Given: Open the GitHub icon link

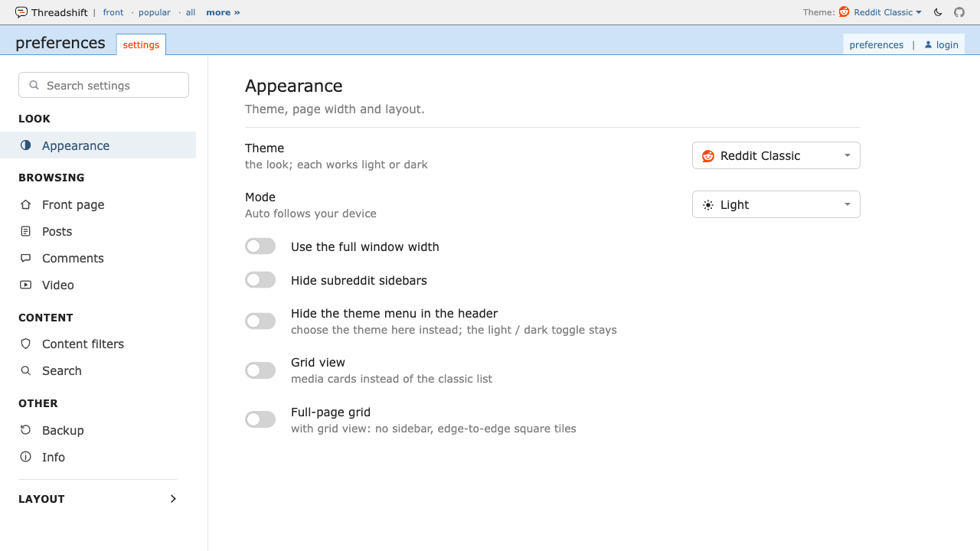Looking at the screenshot, I should pyautogui.click(x=959, y=12).
